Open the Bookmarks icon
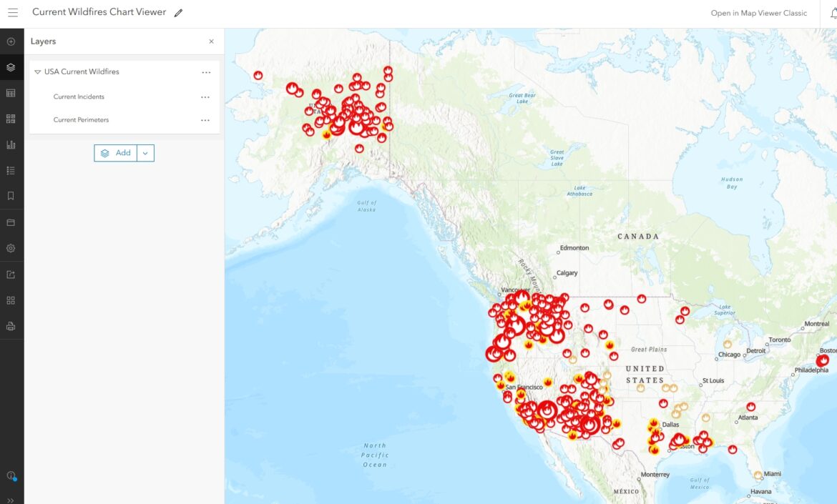The height and width of the screenshot is (504, 837). (x=11, y=196)
